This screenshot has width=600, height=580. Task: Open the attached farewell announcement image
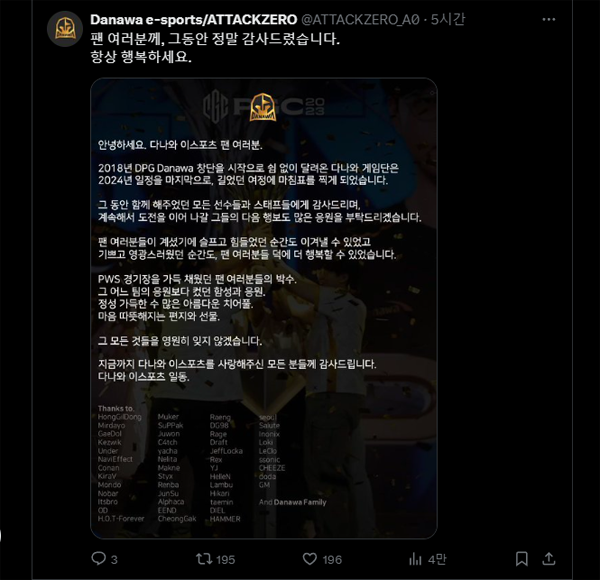click(264, 308)
